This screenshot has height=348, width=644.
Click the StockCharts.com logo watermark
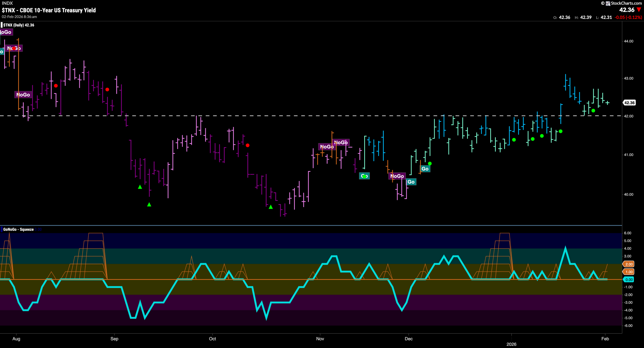pos(621,3)
